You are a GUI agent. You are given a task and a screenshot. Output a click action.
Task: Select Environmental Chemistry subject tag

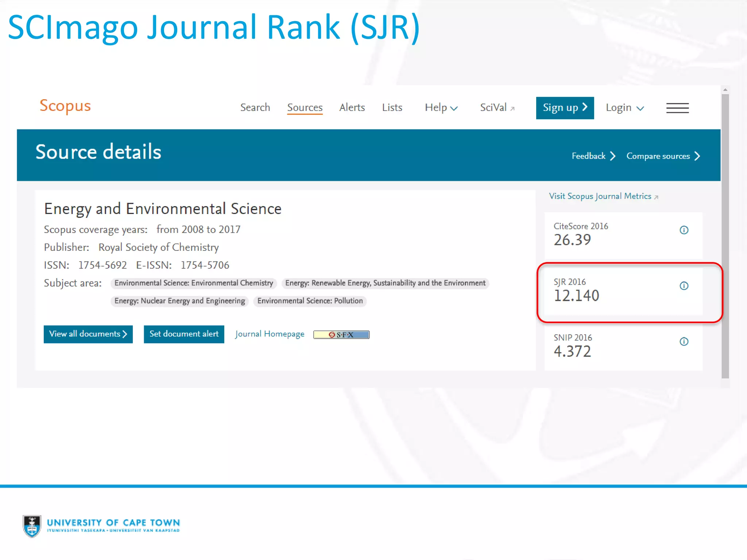pyautogui.click(x=194, y=283)
